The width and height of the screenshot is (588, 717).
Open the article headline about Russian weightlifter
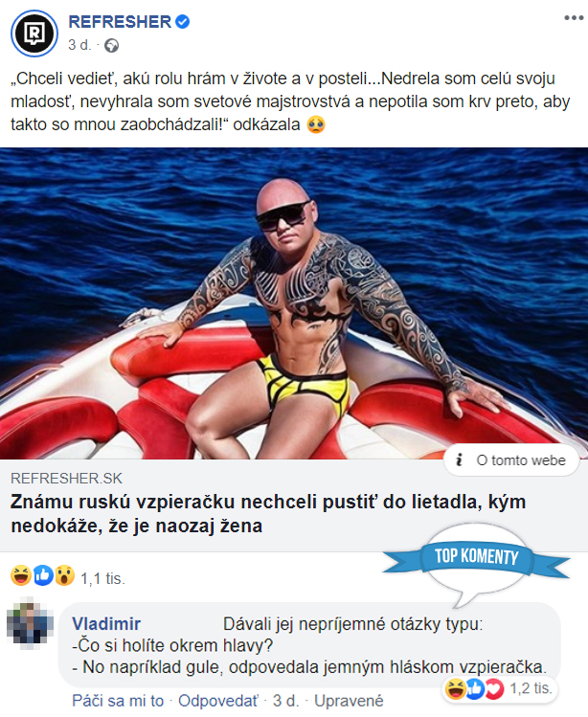[268, 514]
